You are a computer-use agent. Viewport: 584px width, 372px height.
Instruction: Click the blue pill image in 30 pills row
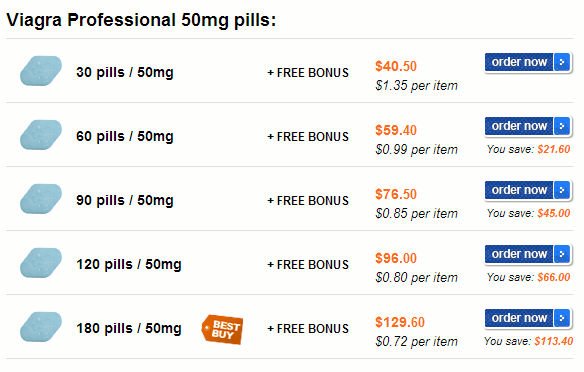coord(41,71)
